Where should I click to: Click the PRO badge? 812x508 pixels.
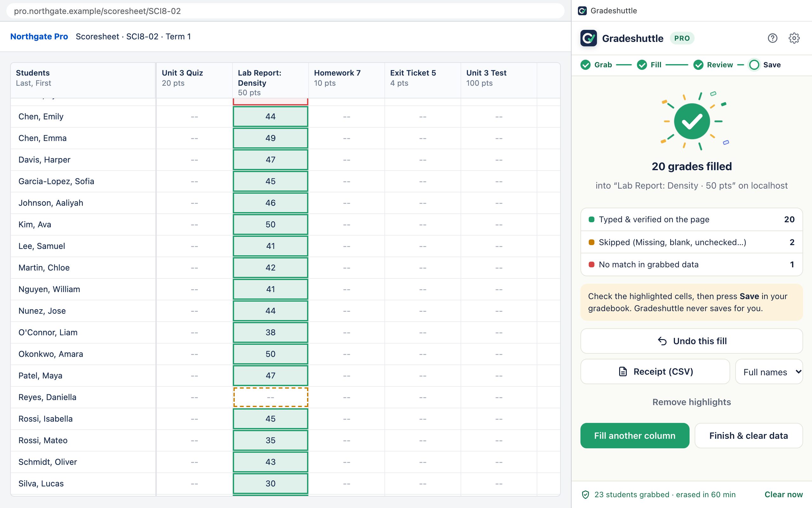682,38
